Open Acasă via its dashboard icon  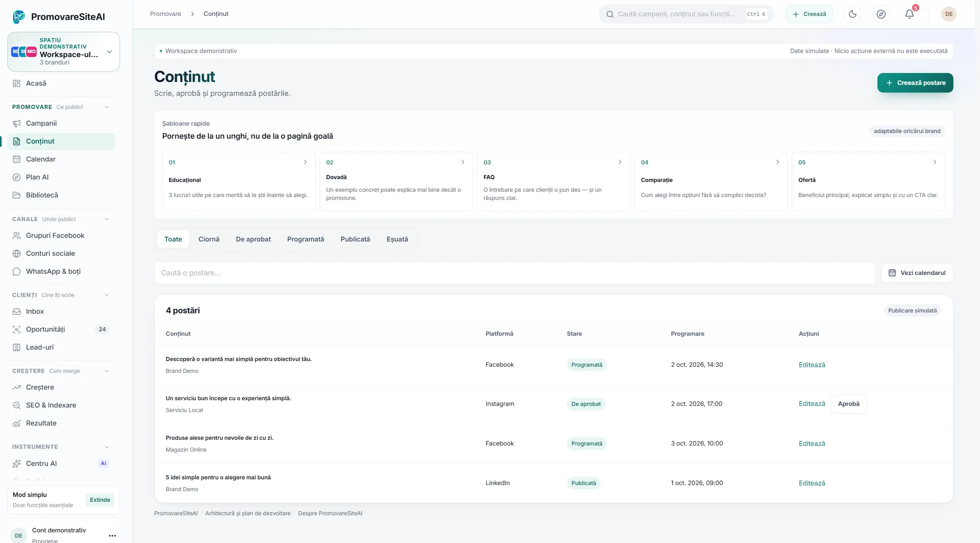pyautogui.click(x=17, y=83)
